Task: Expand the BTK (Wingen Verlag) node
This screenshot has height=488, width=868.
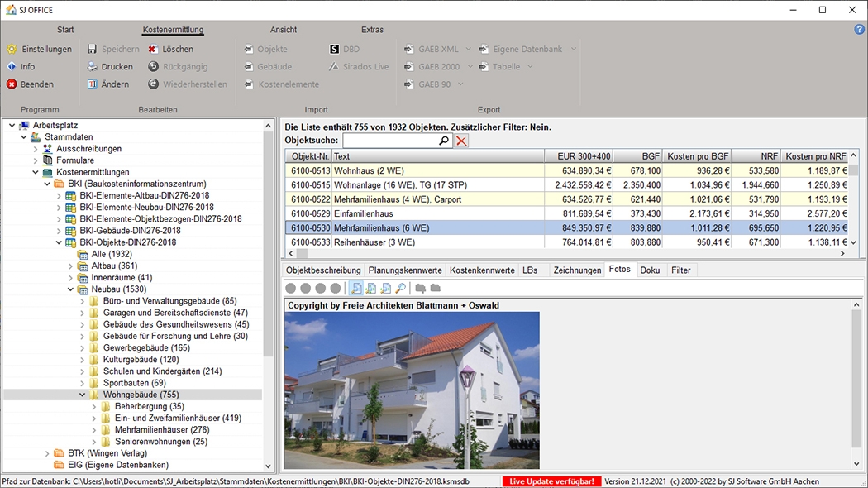Action: pyautogui.click(x=47, y=453)
